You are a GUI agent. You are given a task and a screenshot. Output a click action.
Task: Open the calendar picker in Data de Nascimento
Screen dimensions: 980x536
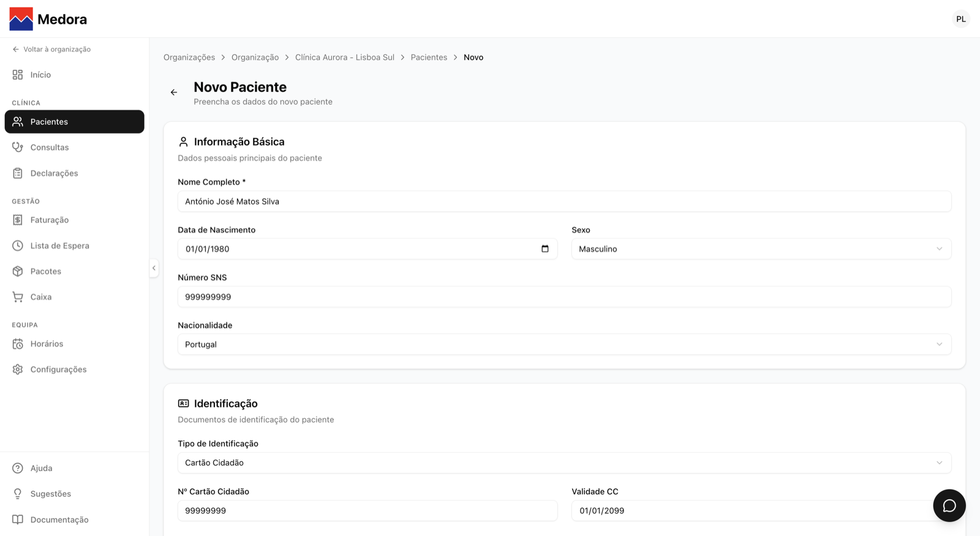click(x=545, y=249)
